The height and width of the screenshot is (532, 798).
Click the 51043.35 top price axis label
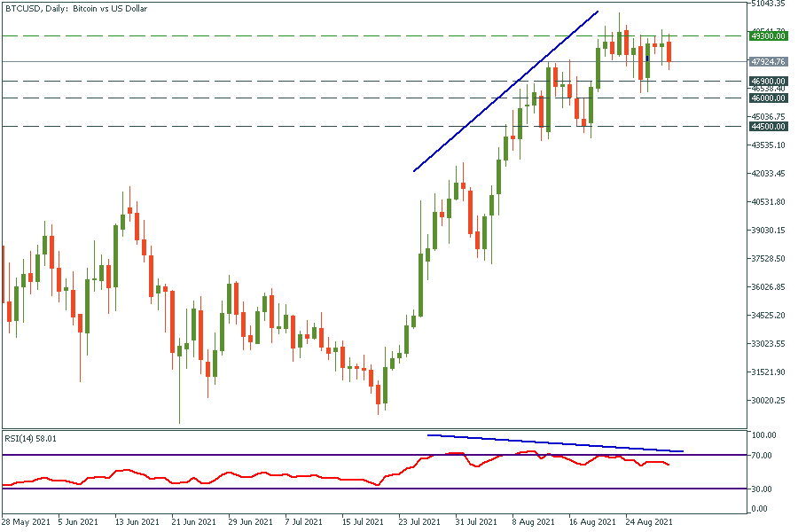[768, 4]
